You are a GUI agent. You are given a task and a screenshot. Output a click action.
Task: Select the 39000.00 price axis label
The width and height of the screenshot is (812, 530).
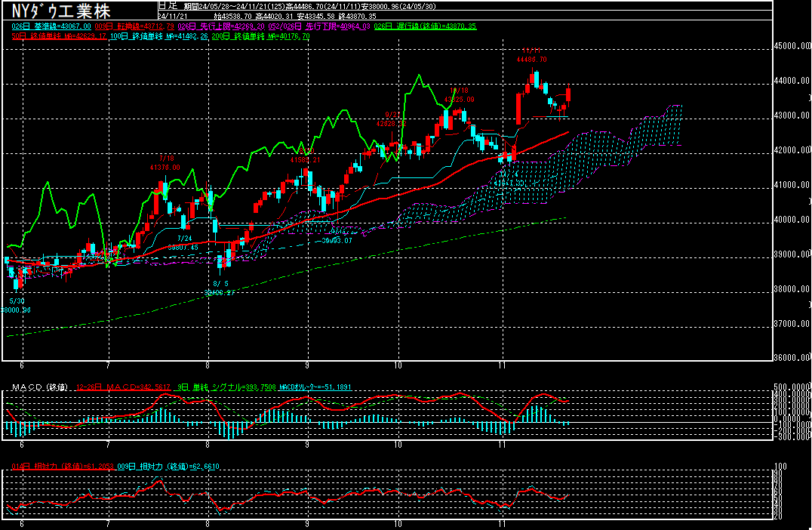(792, 254)
